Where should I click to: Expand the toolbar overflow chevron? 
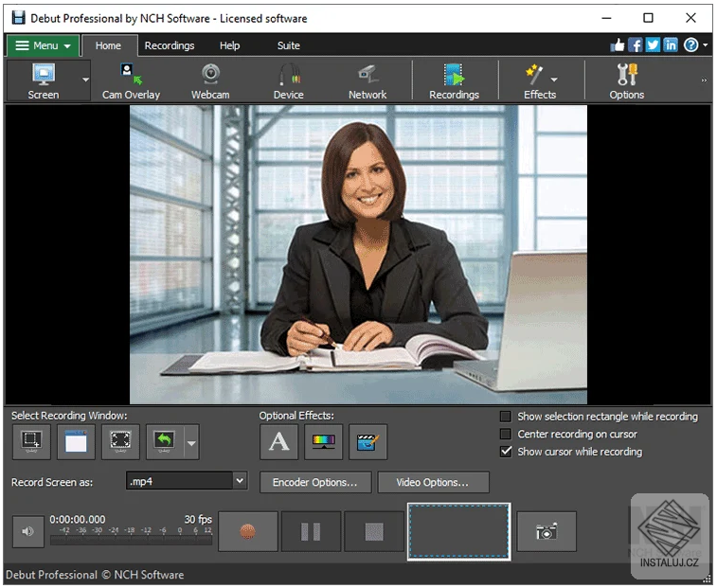704,80
